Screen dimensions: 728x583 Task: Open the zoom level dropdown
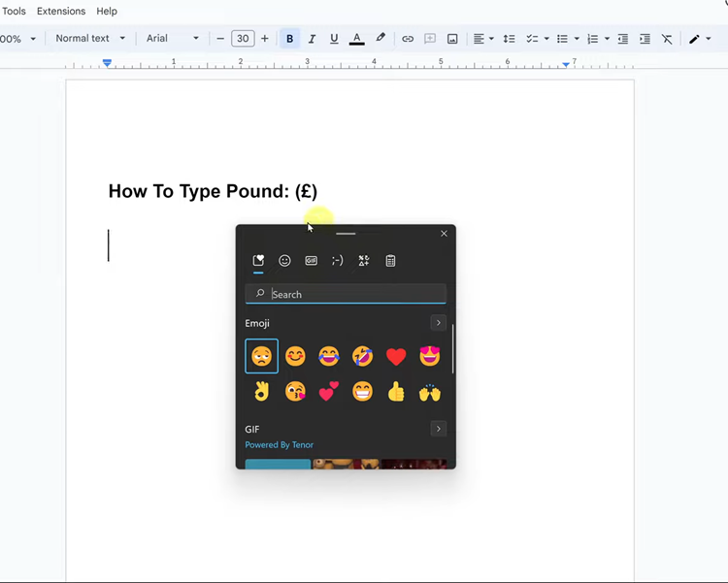point(17,39)
